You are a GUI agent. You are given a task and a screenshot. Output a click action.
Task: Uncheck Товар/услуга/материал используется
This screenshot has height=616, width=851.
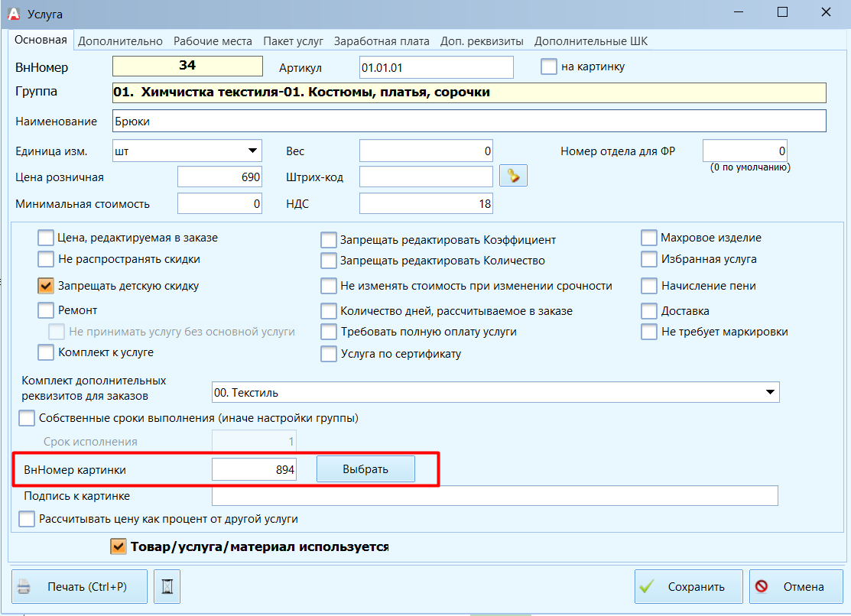118,546
